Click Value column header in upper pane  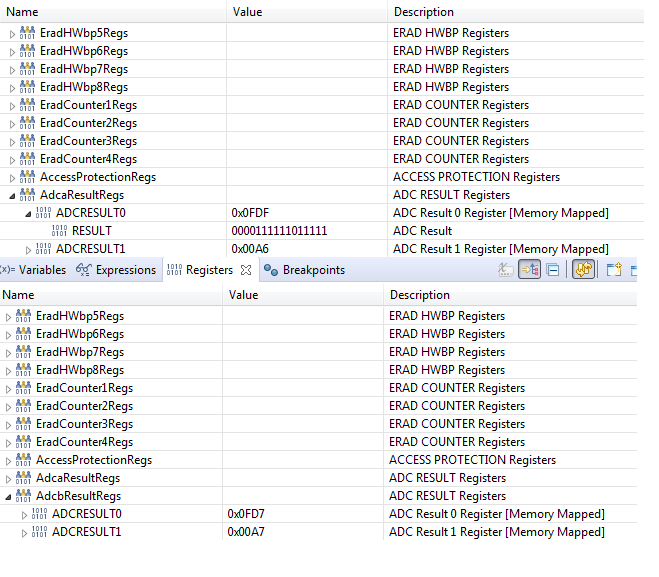click(x=307, y=12)
